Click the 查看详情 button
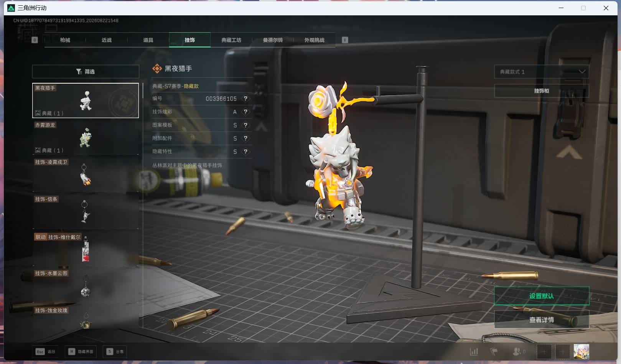 pyautogui.click(x=542, y=320)
